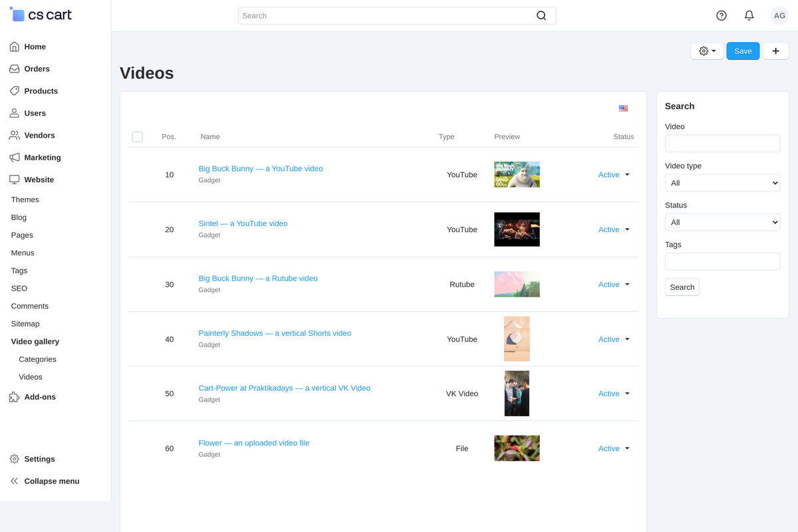Click the magnifier icon in search bar
This screenshot has width=798, height=532.
[x=541, y=15]
